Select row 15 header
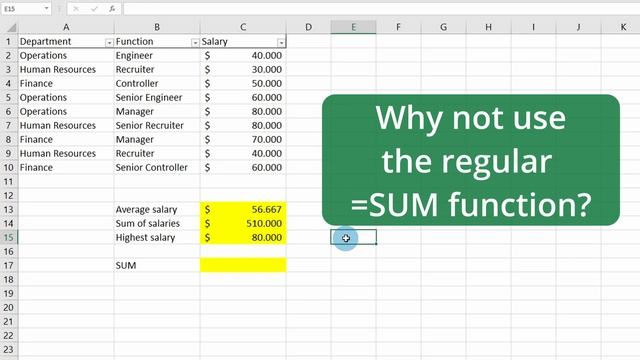Image resolution: width=640 pixels, height=360 pixels. [9, 238]
